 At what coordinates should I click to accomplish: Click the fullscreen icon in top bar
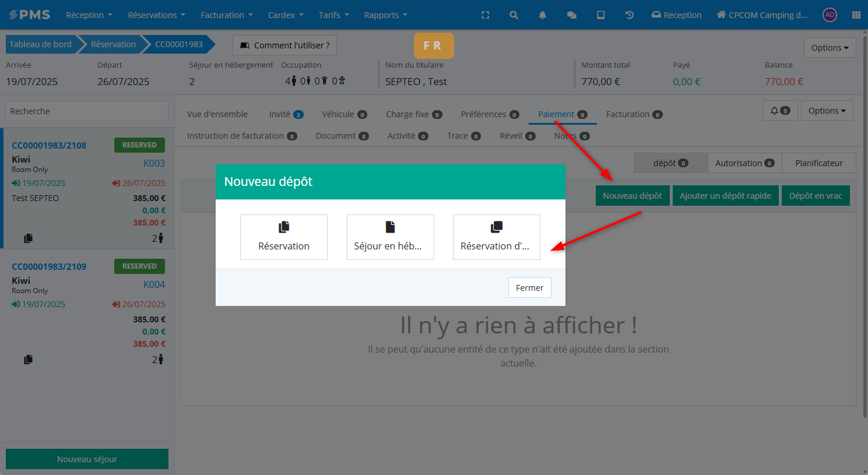(x=485, y=15)
